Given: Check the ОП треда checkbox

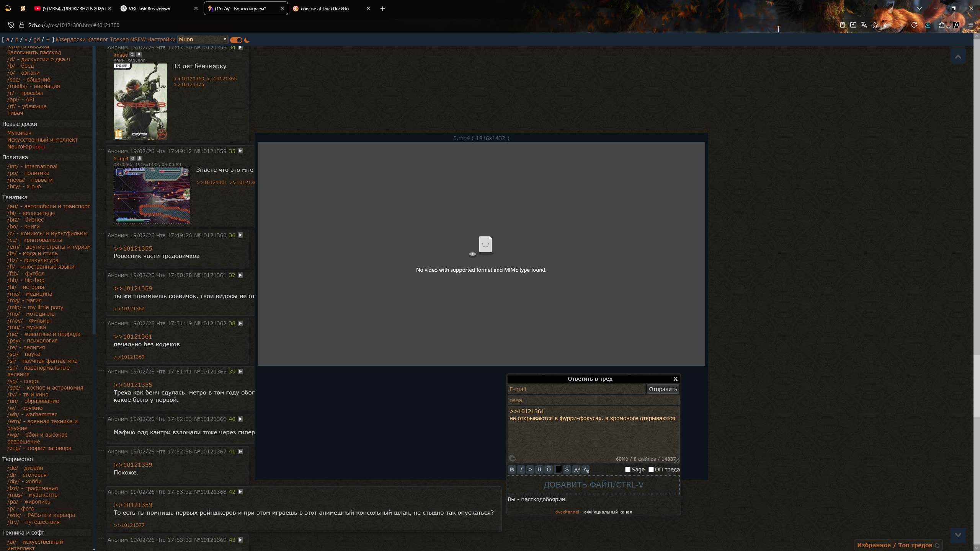Looking at the screenshot, I should click(x=651, y=469).
